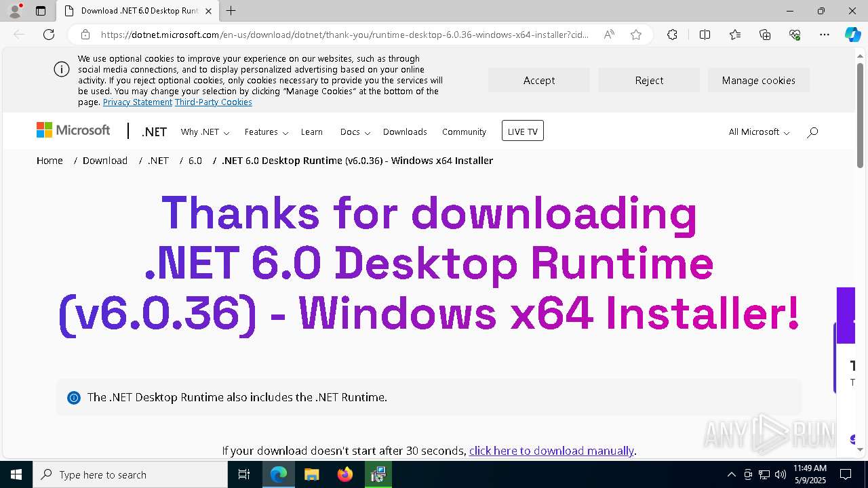
Task: Open the tab actions menu icon
Action: click(x=41, y=11)
